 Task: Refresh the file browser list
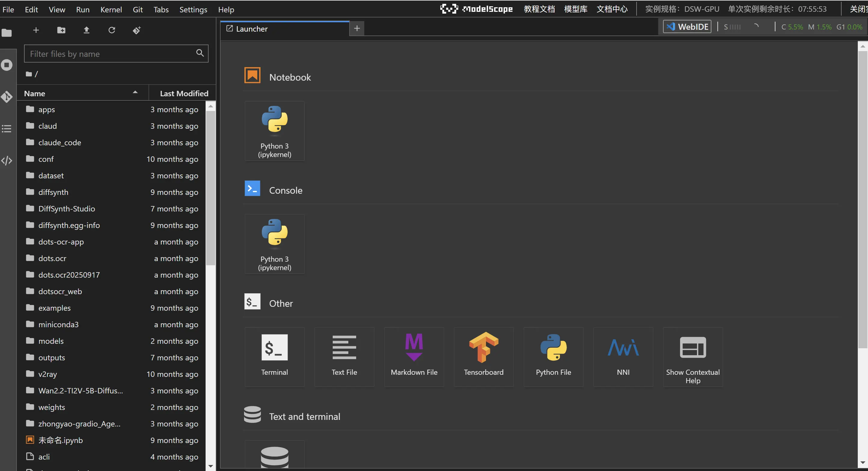(x=112, y=30)
